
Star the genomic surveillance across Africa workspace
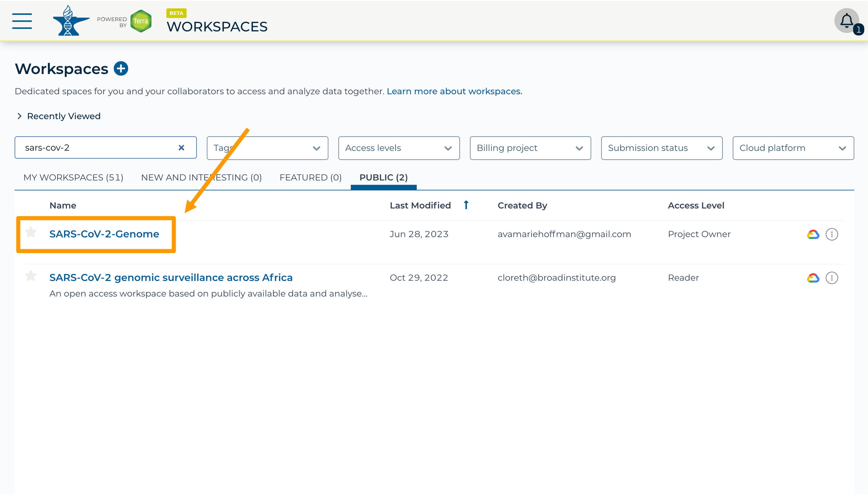31,276
